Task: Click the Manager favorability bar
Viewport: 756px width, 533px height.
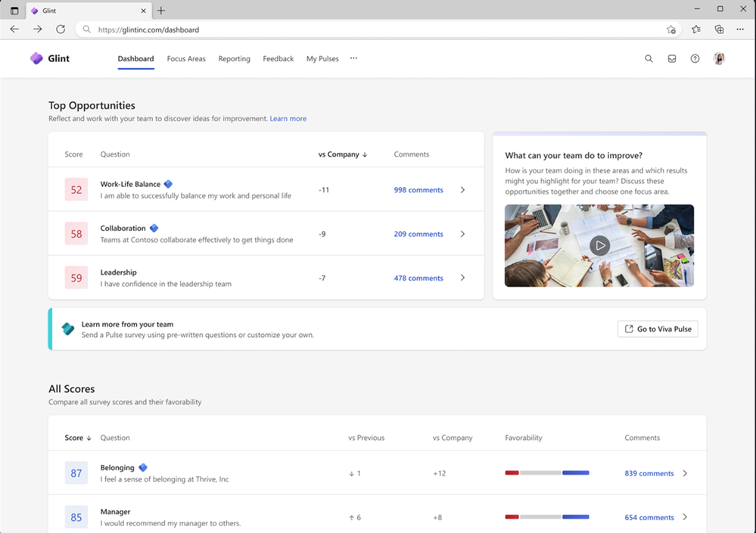Action: [546, 516]
